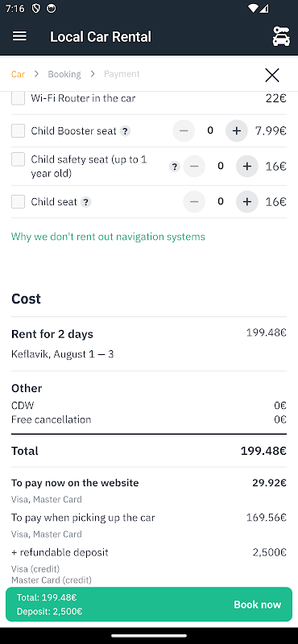The image size is (298, 644).
Task: Open "Why we don't rent out navigation systems"
Action: coord(108,237)
